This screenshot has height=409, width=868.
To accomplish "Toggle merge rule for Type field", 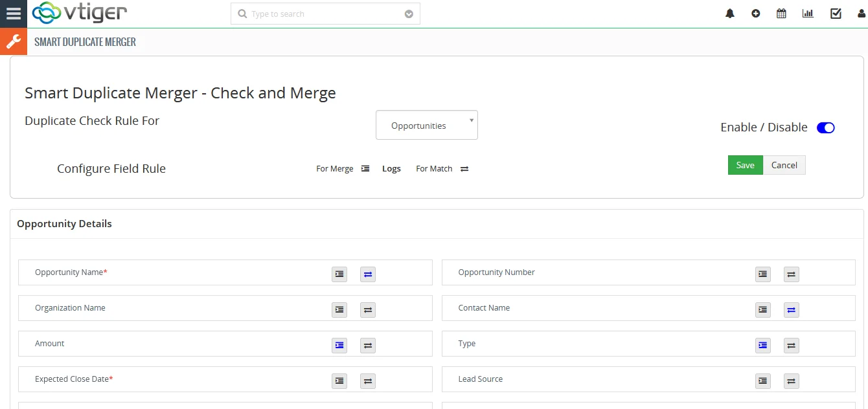I will [763, 345].
